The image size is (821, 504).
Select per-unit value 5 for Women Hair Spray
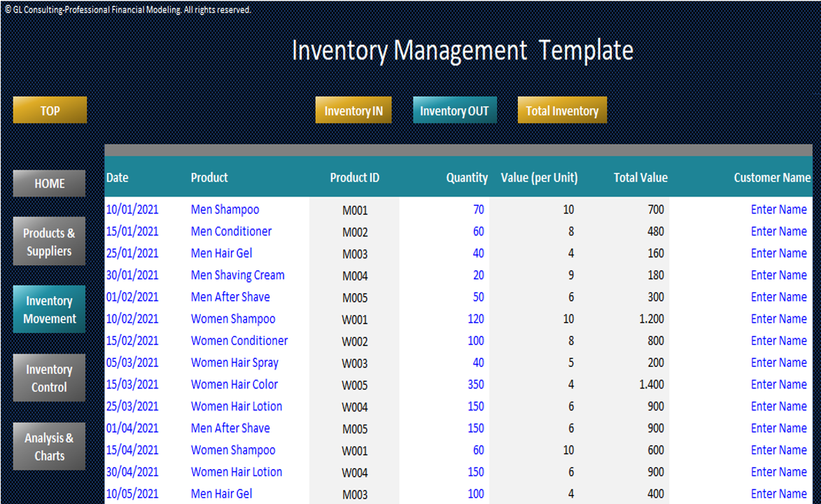point(570,363)
